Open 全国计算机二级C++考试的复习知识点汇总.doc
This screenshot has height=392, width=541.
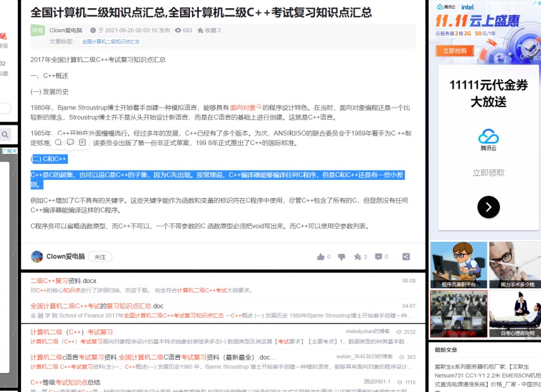pos(97,306)
